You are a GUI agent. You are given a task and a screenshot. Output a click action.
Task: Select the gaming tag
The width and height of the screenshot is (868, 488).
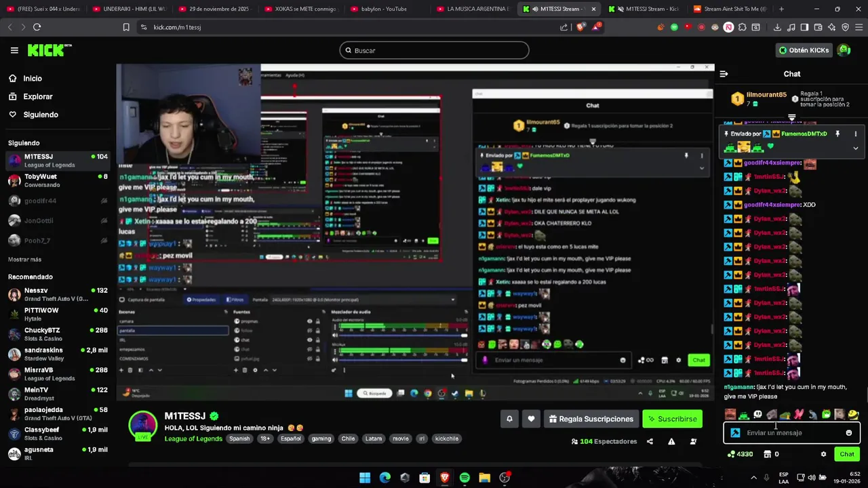coord(321,439)
